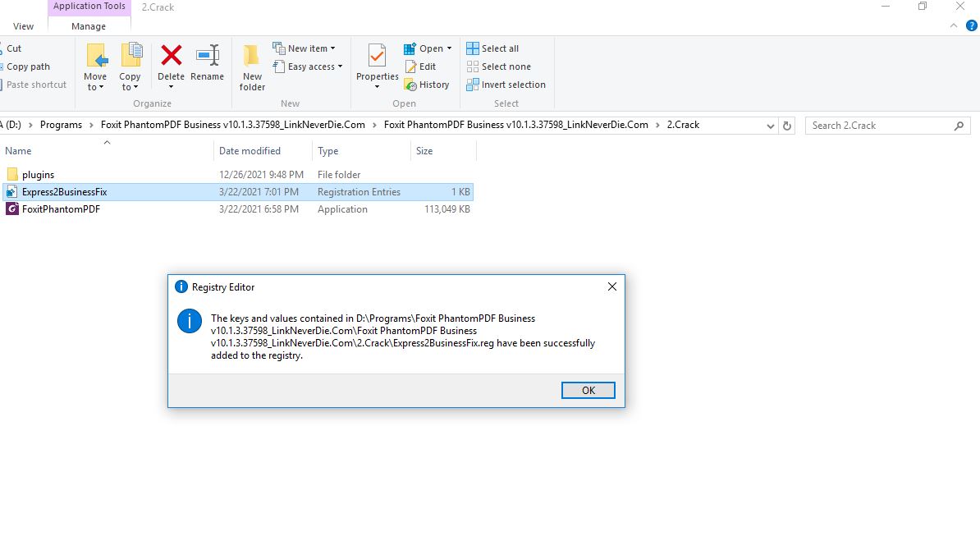Close the Registry Editor dialog with X

tap(611, 286)
